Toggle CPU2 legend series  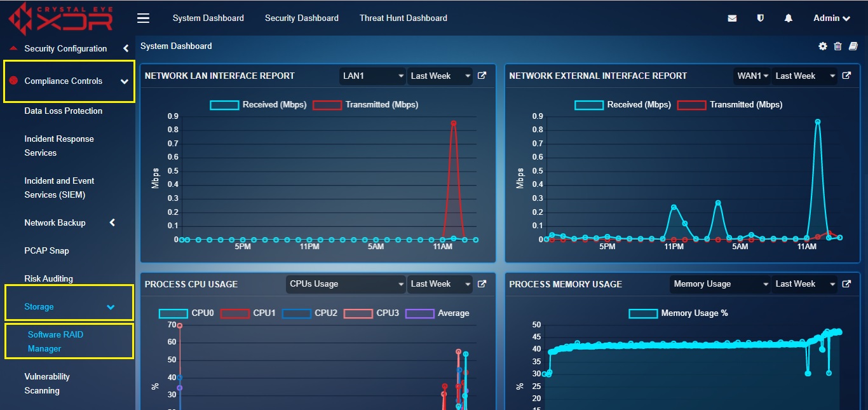pos(309,313)
